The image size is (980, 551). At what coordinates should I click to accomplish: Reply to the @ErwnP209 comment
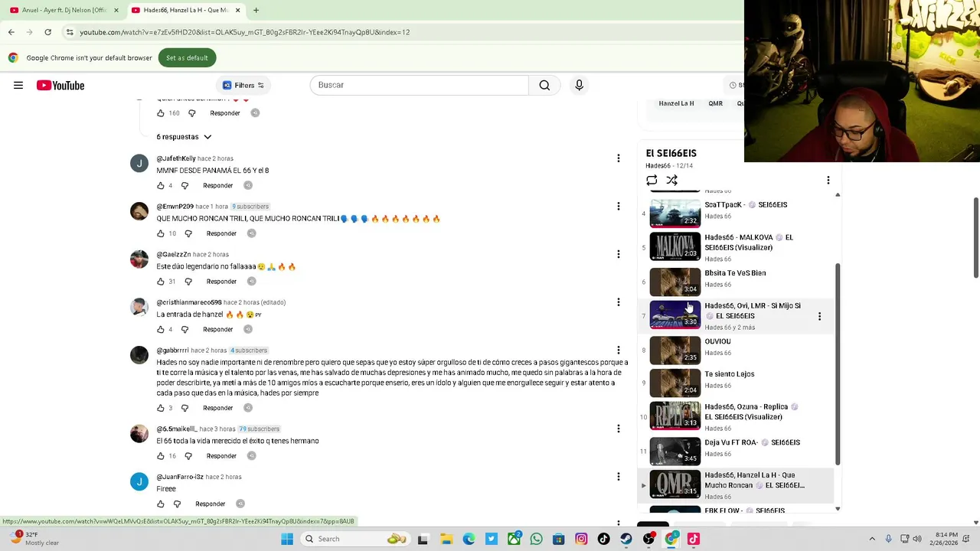coord(221,233)
